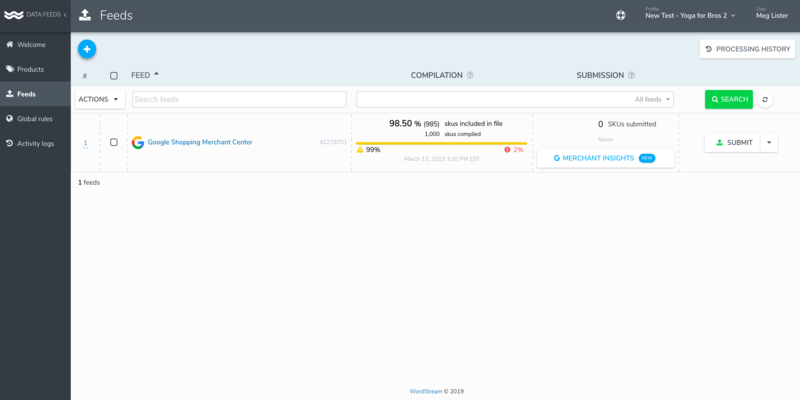Open the profile selector New Test - Yoga for Bros 2
The width and height of the screenshot is (800, 400).
690,15
